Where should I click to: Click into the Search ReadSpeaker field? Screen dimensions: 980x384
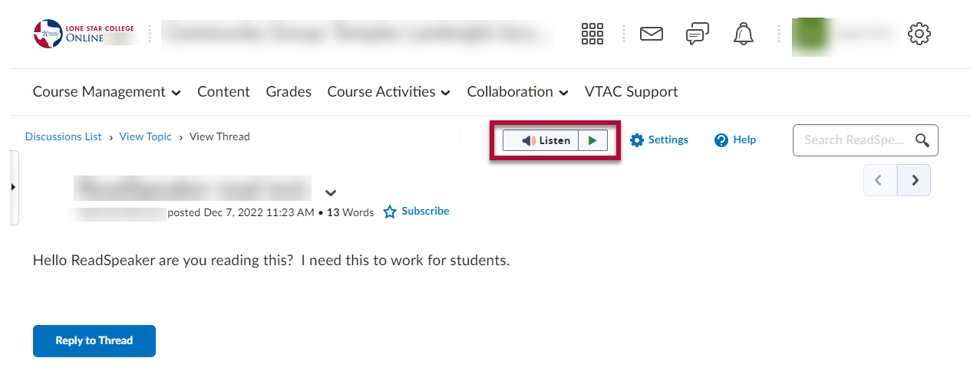pos(853,140)
